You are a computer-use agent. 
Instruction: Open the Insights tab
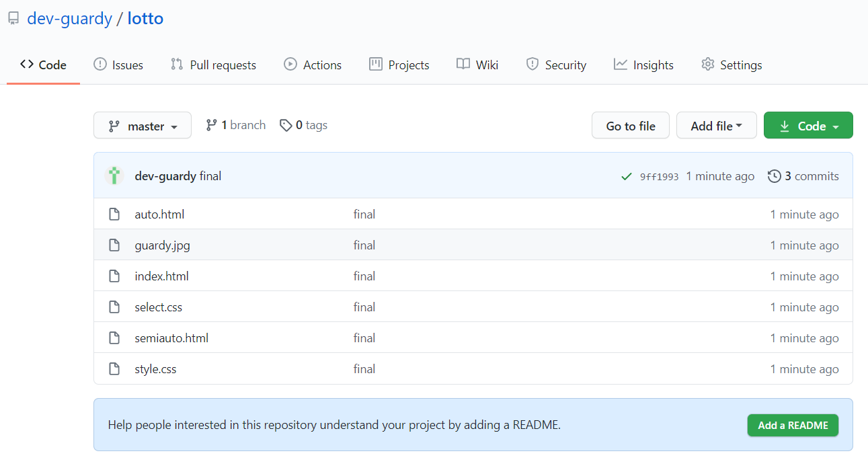tap(643, 65)
